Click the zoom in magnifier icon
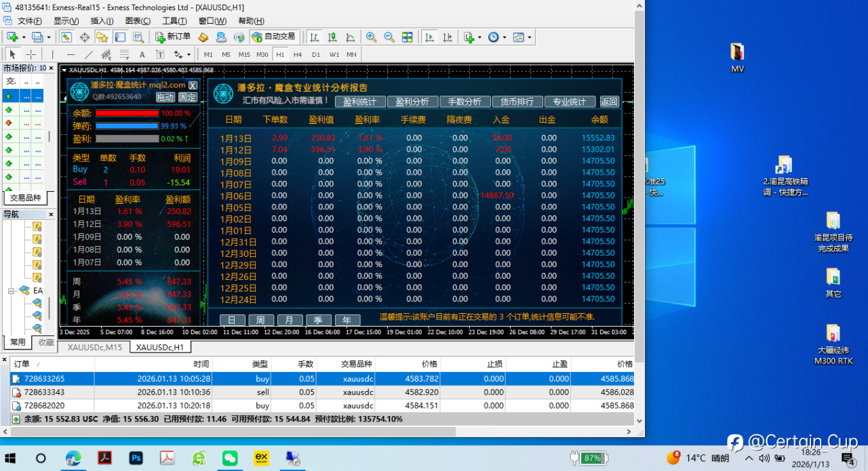The width and height of the screenshot is (868, 471). coord(371,37)
